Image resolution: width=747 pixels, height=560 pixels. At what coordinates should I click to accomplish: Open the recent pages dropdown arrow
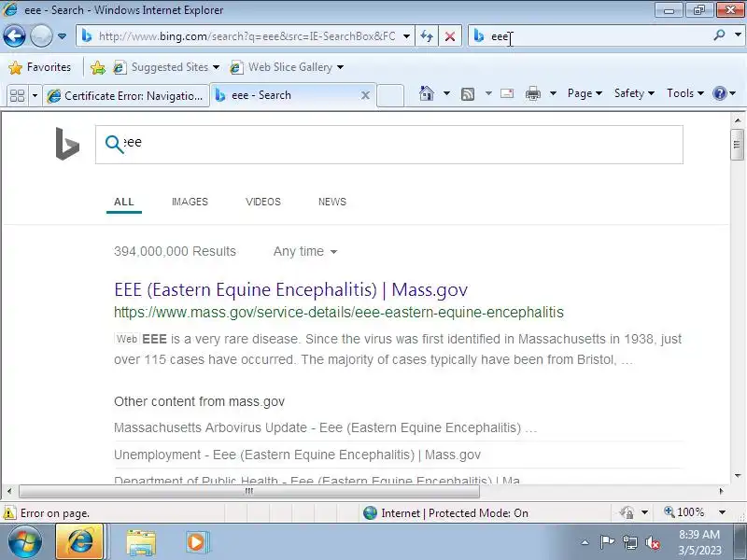(62, 36)
